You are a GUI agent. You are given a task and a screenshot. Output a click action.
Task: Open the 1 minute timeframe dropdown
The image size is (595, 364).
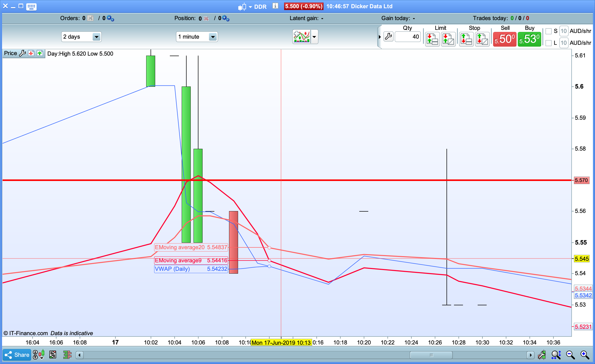[213, 37]
